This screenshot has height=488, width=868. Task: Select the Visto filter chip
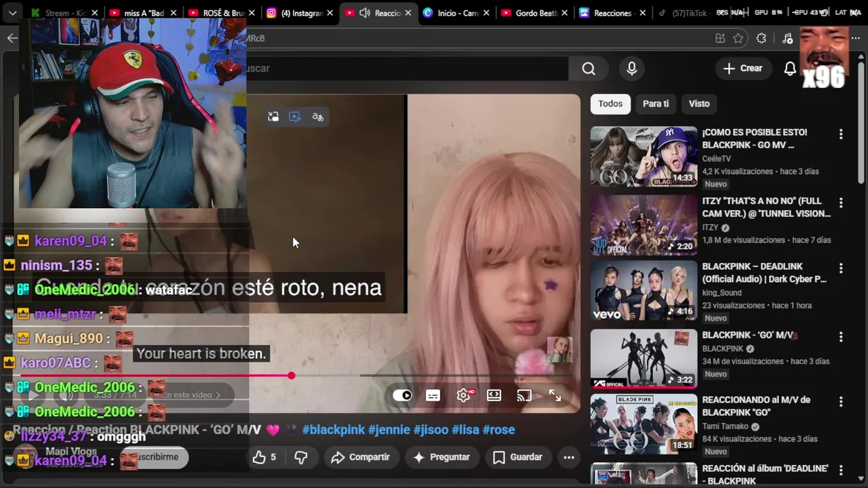(699, 104)
